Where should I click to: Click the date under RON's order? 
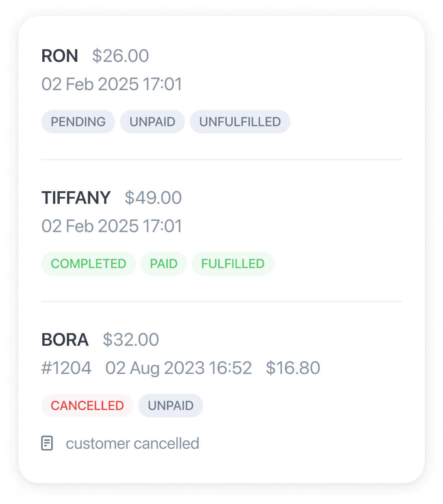112,84
